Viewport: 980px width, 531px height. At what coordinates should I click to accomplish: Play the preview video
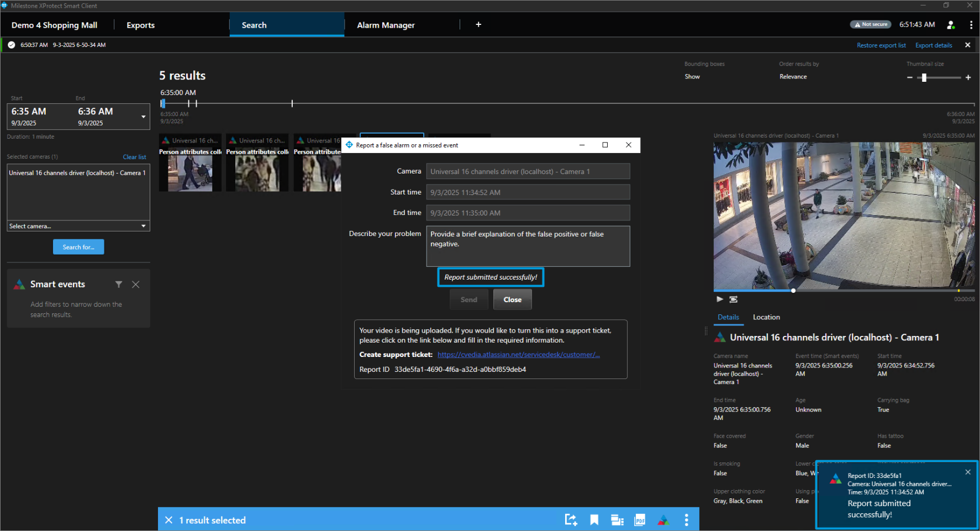719,299
